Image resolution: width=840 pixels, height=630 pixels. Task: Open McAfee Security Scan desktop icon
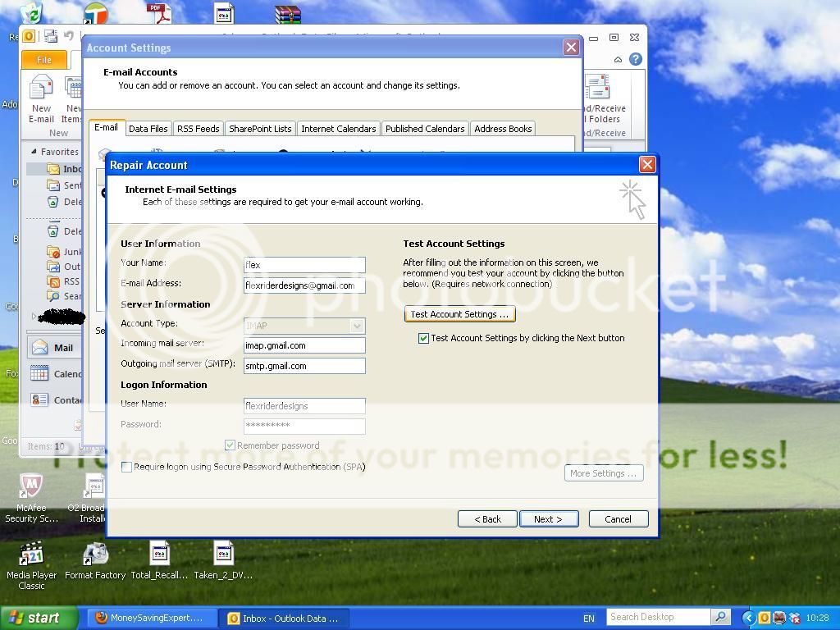(31, 488)
